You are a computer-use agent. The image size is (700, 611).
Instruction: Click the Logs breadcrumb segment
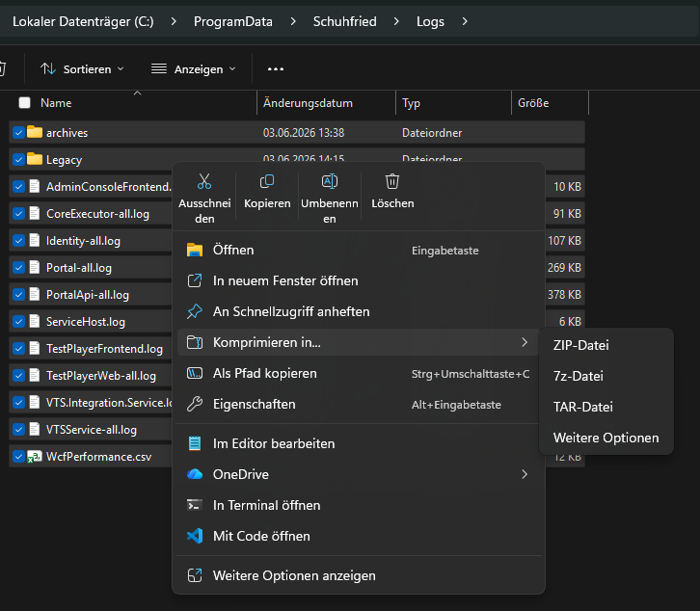point(430,21)
